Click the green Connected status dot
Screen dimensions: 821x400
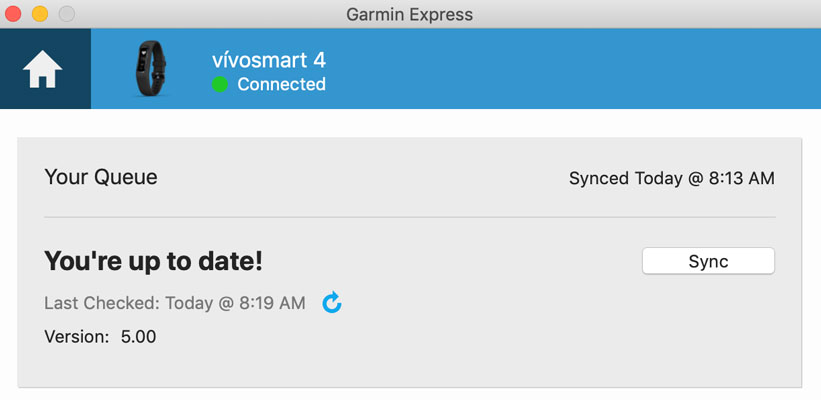click(x=220, y=85)
